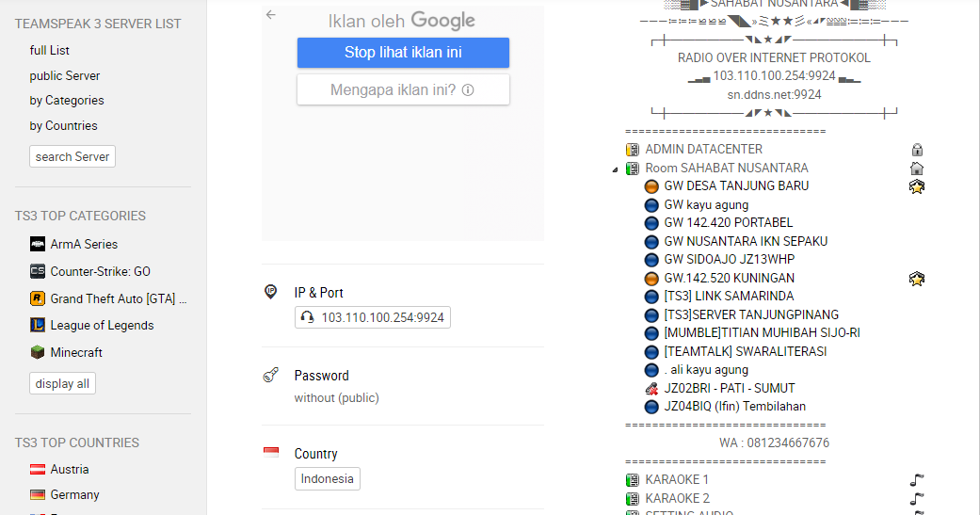This screenshot has height=515, width=980.
Task: Click the blue status icon of GW kayu agung
Action: [x=651, y=205]
